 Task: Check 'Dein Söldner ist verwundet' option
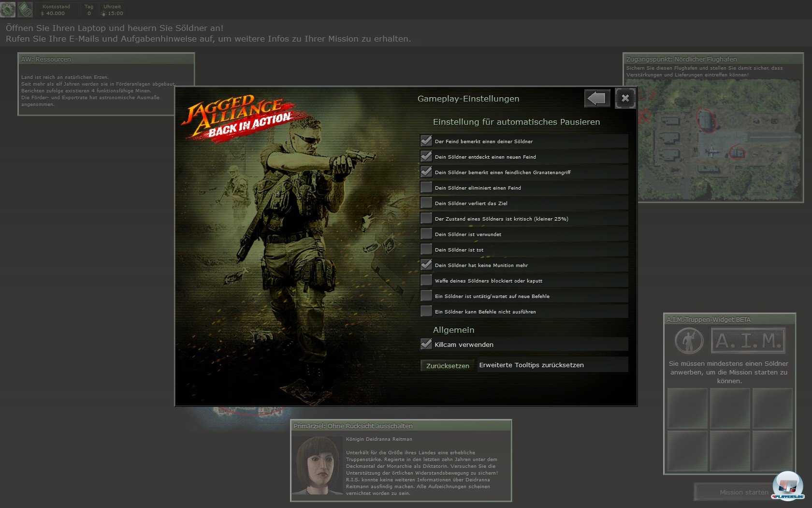(426, 234)
